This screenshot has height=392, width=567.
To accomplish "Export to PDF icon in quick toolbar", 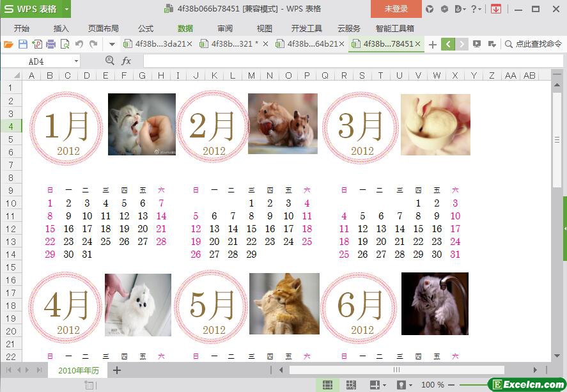I will point(37,44).
